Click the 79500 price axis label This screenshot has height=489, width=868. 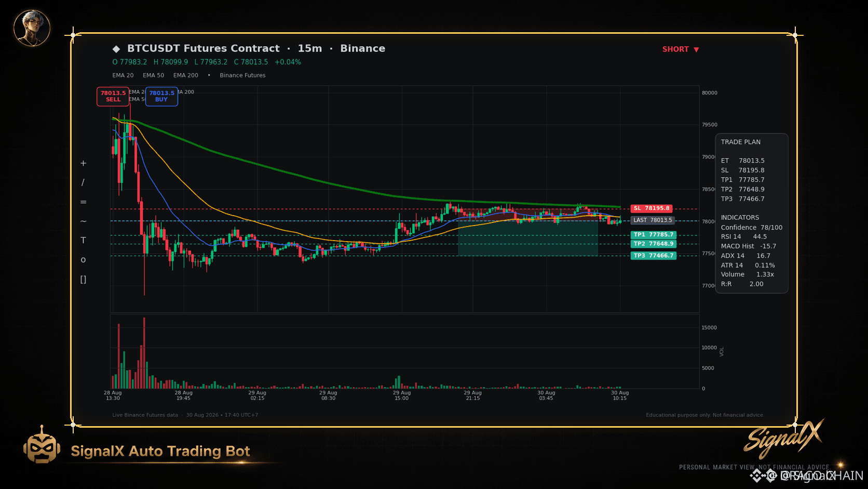click(x=710, y=125)
